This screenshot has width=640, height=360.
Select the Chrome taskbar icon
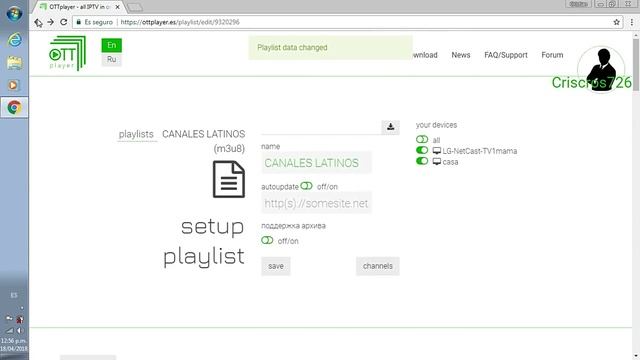point(14,107)
